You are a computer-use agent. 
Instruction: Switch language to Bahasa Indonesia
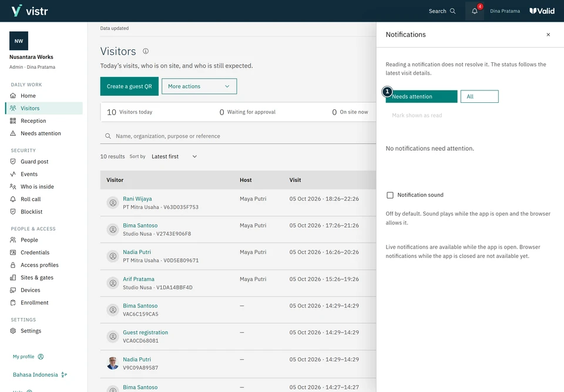pos(39,375)
